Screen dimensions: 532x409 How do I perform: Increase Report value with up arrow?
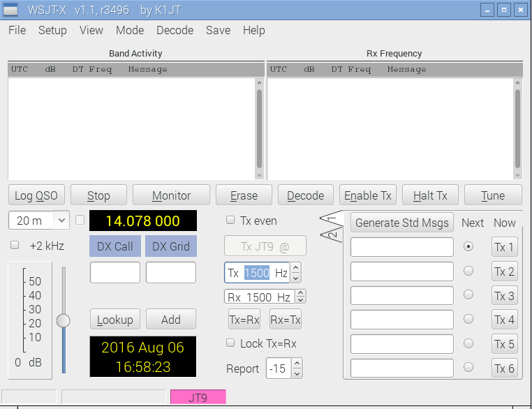pyautogui.click(x=297, y=364)
